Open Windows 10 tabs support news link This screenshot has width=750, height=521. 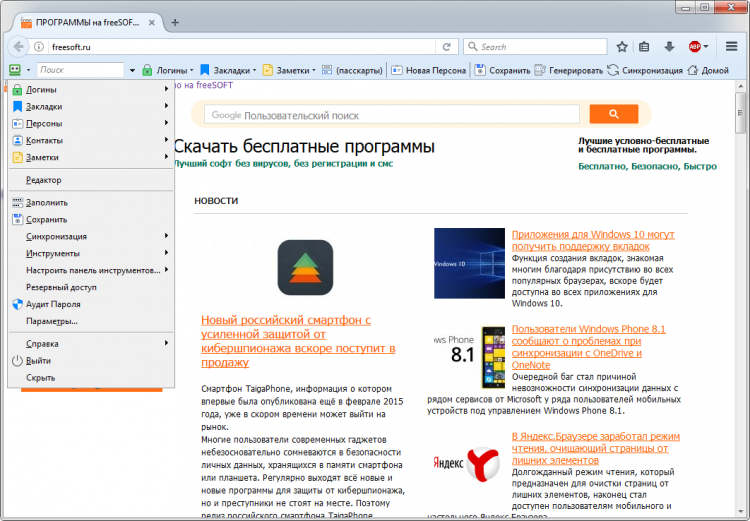593,241
